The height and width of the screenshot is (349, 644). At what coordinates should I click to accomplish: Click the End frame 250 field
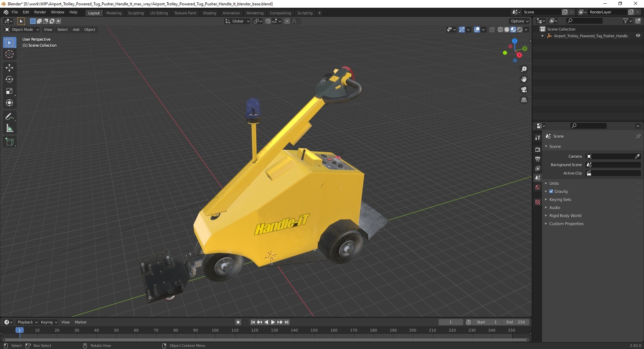(x=516, y=322)
